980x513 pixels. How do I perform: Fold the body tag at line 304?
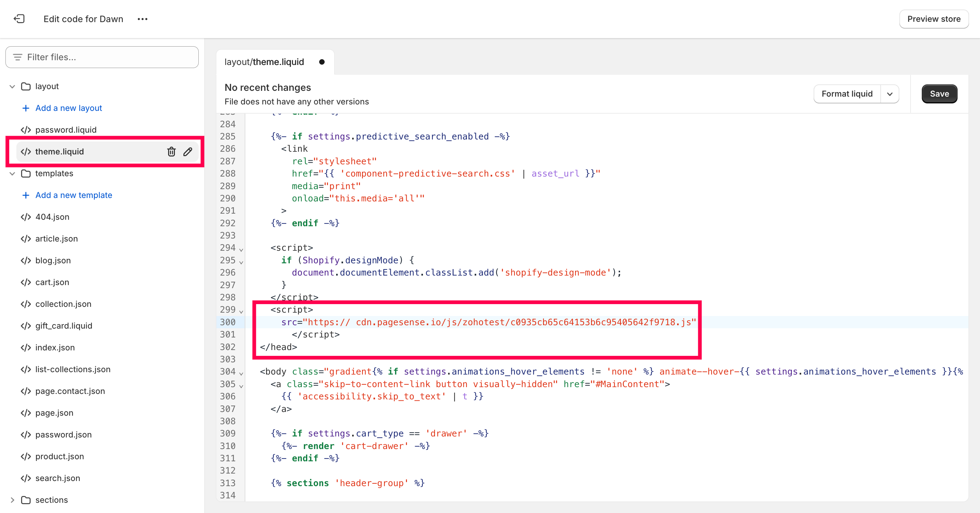241,374
